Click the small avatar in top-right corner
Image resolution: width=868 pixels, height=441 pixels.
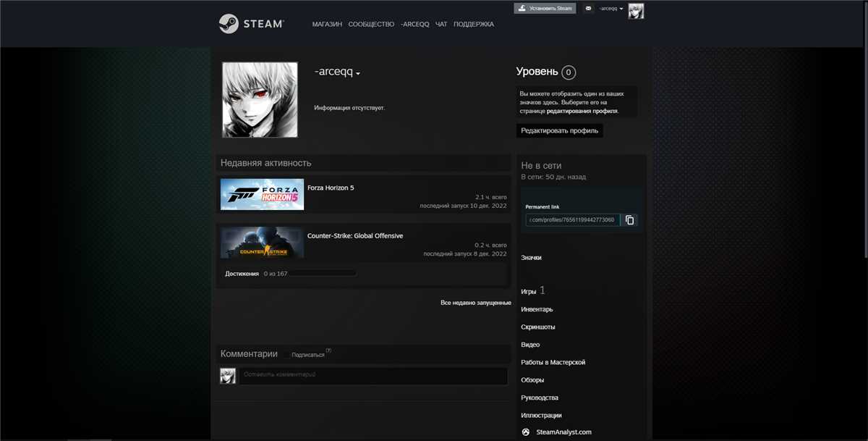click(636, 10)
